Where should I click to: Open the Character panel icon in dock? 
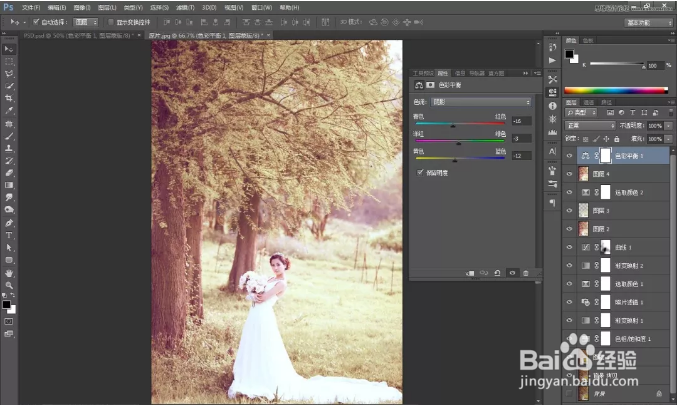pyautogui.click(x=552, y=152)
